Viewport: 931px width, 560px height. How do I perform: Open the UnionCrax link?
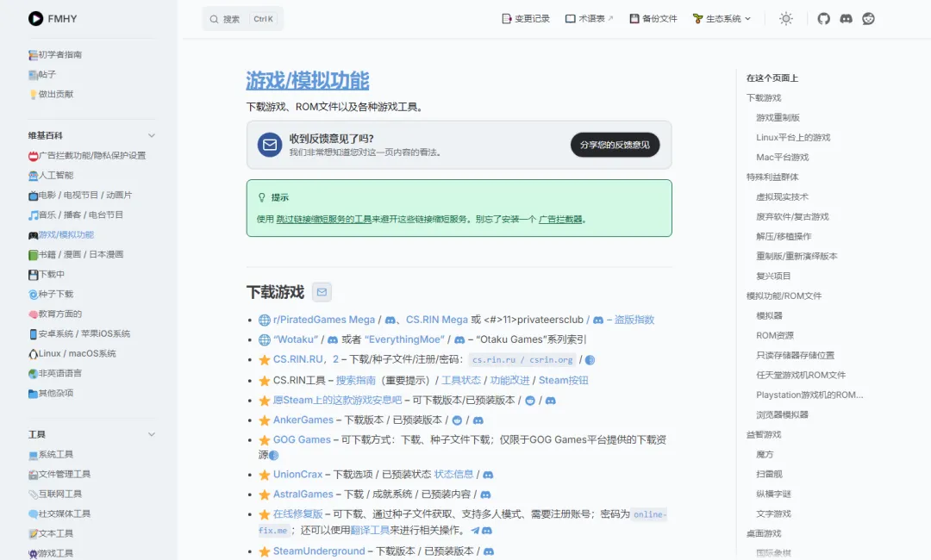(x=297, y=475)
